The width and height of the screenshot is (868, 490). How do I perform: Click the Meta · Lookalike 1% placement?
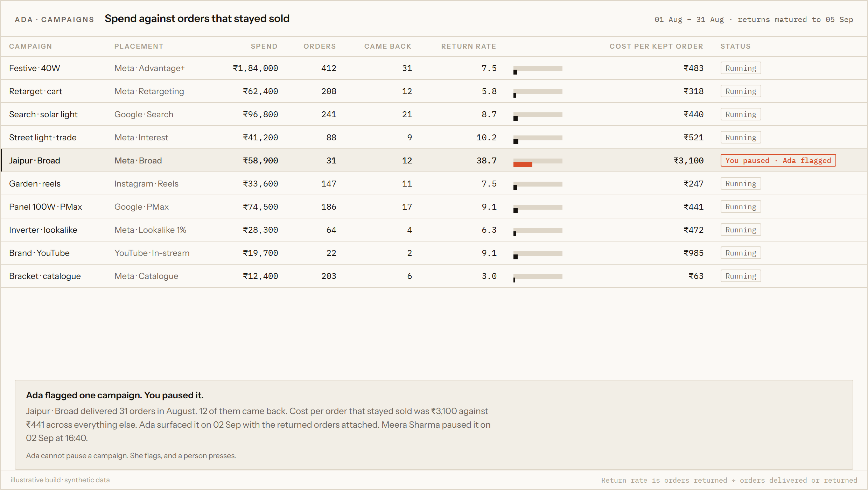pyautogui.click(x=150, y=230)
